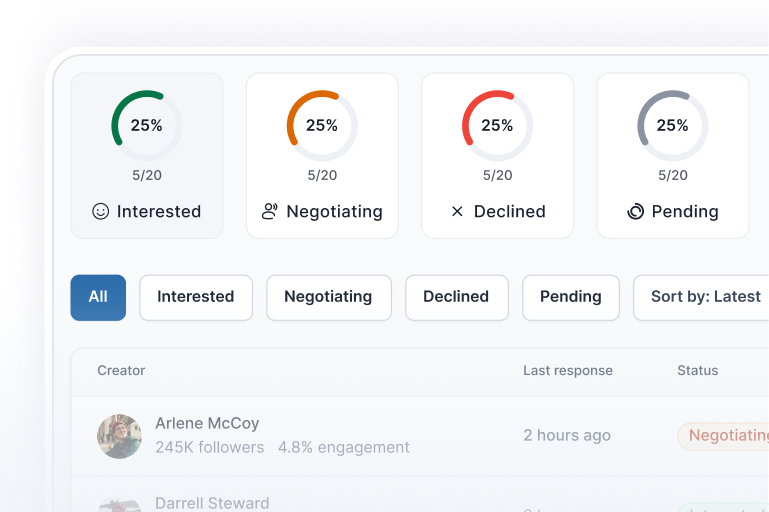Click the Negotiating people chat icon
The height and width of the screenshot is (512, 769).
[x=270, y=211]
